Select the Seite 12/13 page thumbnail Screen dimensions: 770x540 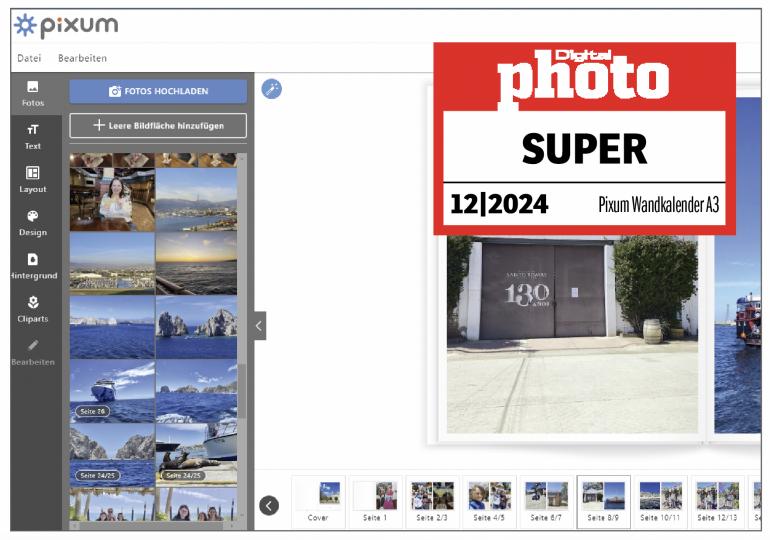[717, 501]
